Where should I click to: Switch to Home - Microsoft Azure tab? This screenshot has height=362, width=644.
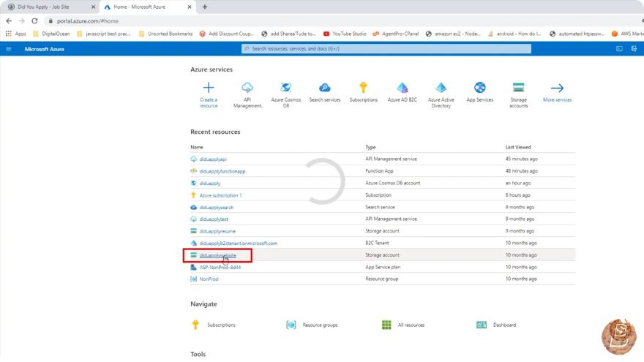pos(147,7)
